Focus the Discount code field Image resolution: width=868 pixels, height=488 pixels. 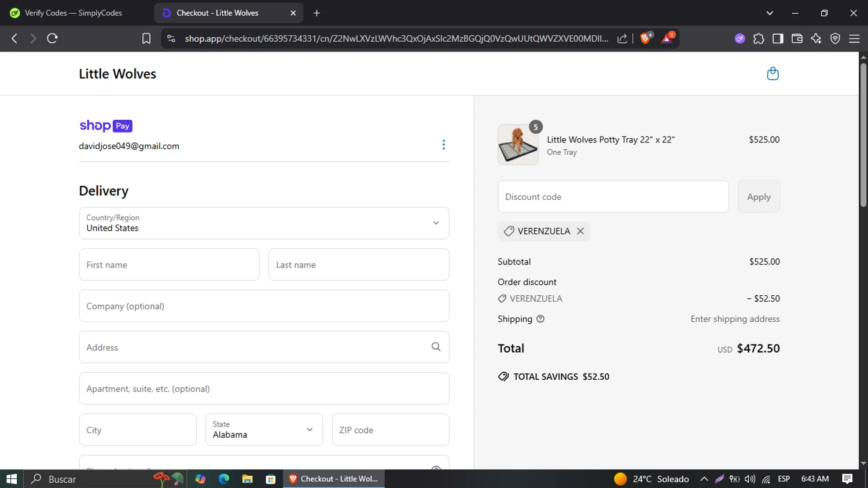pyautogui.click(x=613, y=196)
